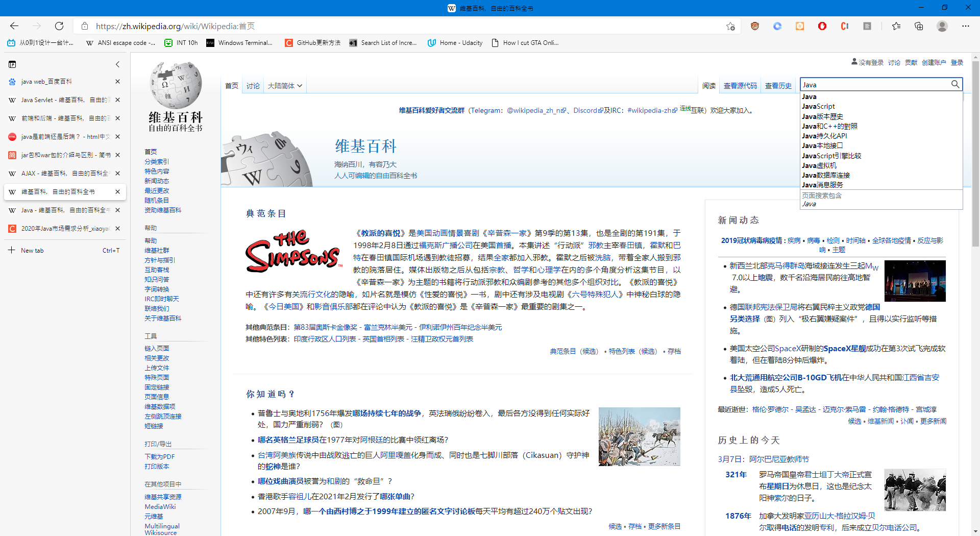Click the magnifier icon in the Wikipedia search box

coord(955,84)
